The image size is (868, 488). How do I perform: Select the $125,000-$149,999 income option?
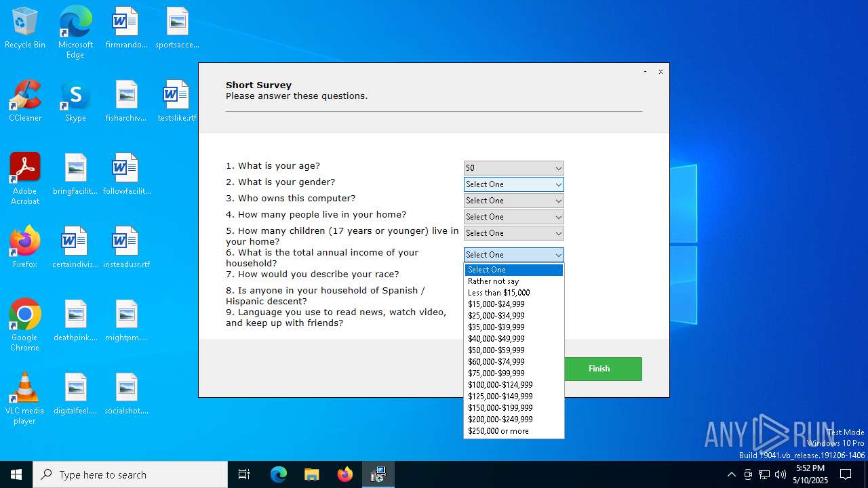tap(514, 396)
